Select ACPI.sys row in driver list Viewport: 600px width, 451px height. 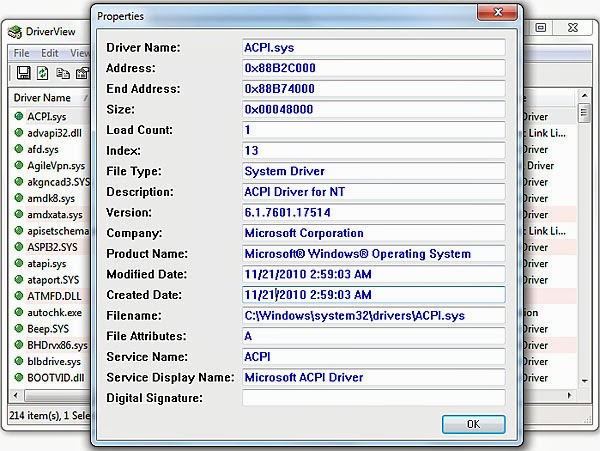(x=47, y=116)
